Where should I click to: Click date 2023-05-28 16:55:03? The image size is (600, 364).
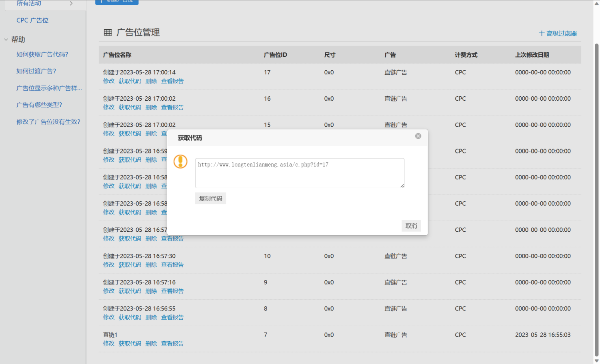(x=543, y=335)
